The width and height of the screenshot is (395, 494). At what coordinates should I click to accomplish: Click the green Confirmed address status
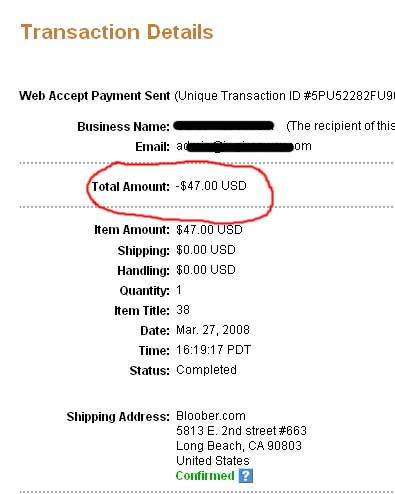(205, 476)
